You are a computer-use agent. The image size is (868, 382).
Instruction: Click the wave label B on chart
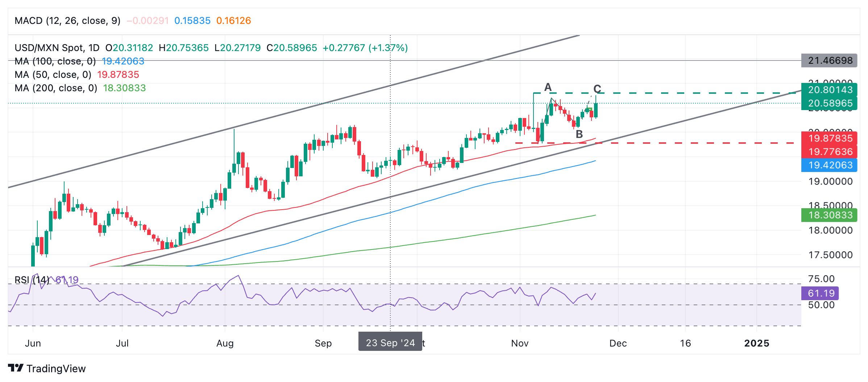579,134
